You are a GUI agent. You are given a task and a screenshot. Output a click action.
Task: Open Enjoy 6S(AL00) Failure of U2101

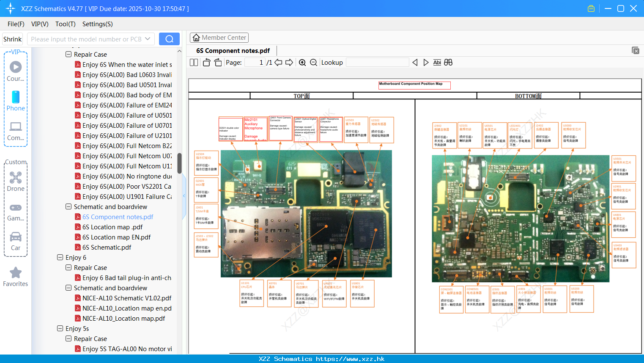pos(127,135)
